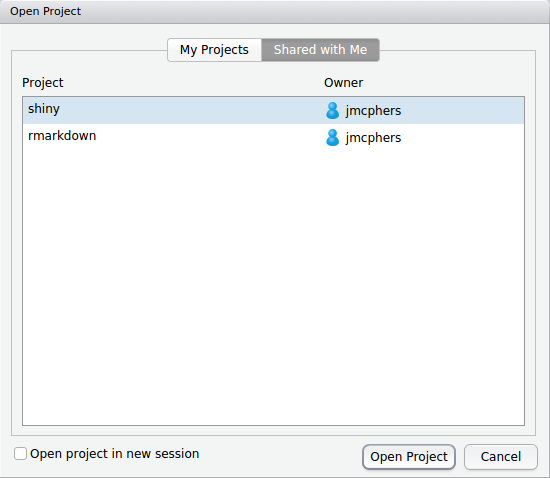
Task: Click the Open Project dialog title bar
Action: (x=275, y=12)
